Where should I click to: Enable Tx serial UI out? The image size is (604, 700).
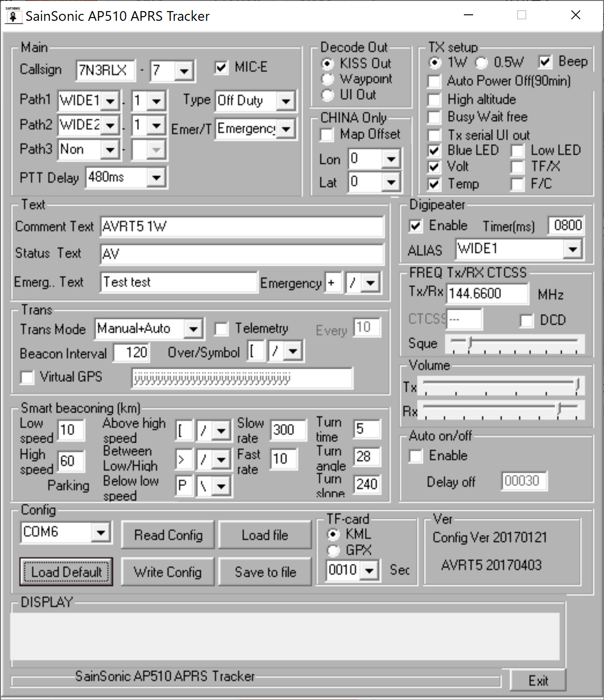(x=434, y=135)
